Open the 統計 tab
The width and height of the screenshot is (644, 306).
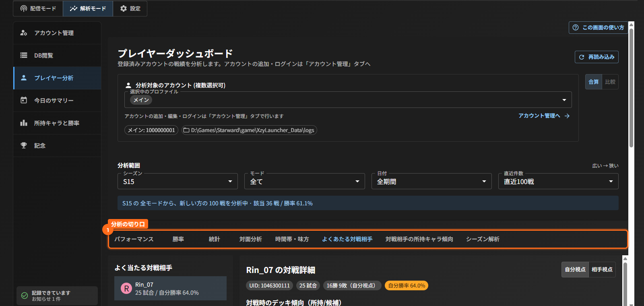[215, 239]
